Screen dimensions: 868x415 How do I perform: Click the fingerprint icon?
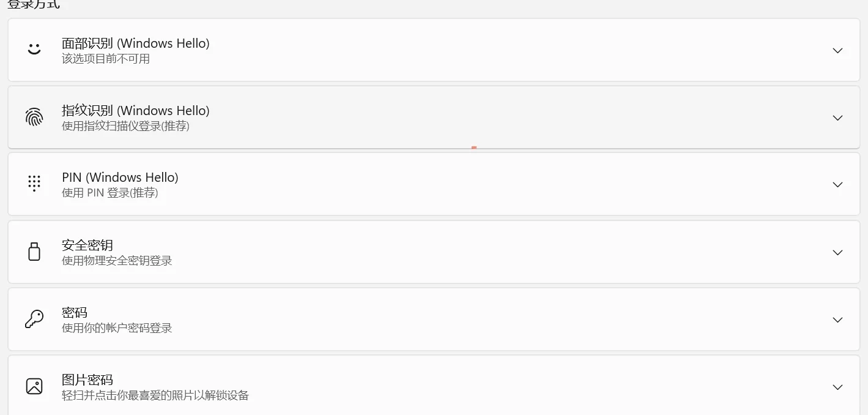pos(34,117)
